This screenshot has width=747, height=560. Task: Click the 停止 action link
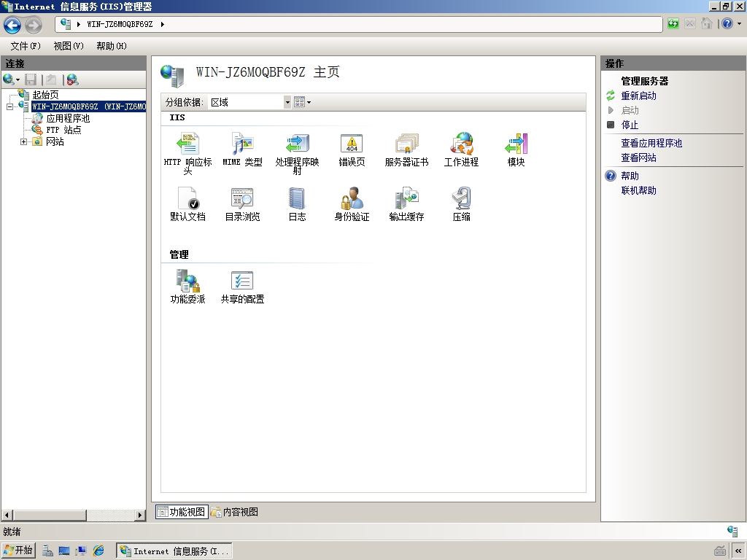pyautogui.click(x=630, y=125)
